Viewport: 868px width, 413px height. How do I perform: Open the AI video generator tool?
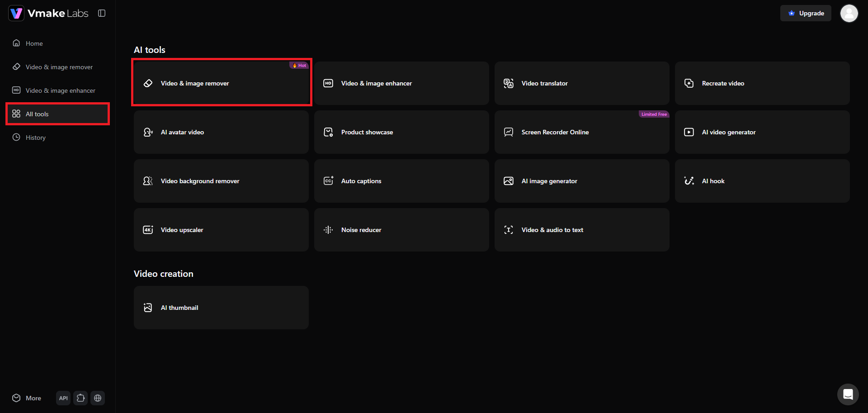point(762,132)
